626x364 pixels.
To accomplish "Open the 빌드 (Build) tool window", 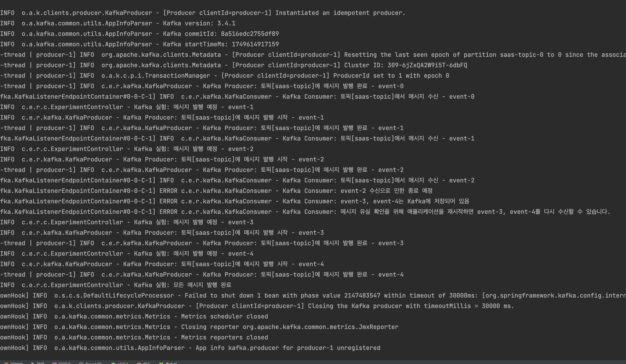I will click(x=144, y=363).
